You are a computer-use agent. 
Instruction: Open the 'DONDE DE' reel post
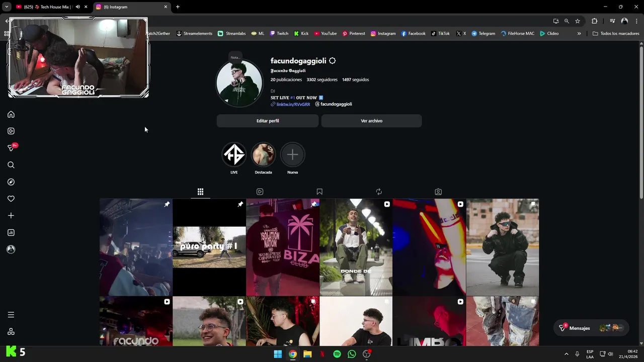tap(356, 247)
